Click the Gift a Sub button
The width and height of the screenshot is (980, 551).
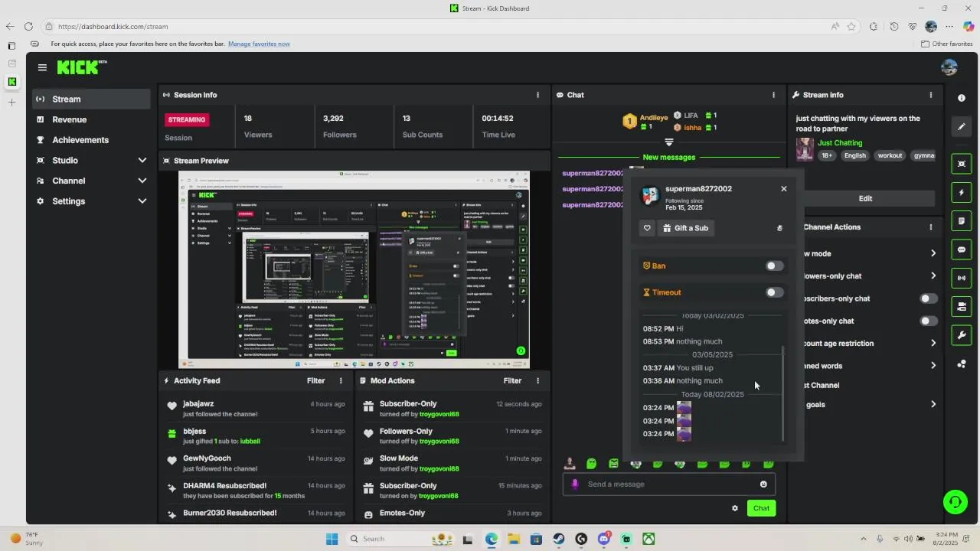[685, 228]
